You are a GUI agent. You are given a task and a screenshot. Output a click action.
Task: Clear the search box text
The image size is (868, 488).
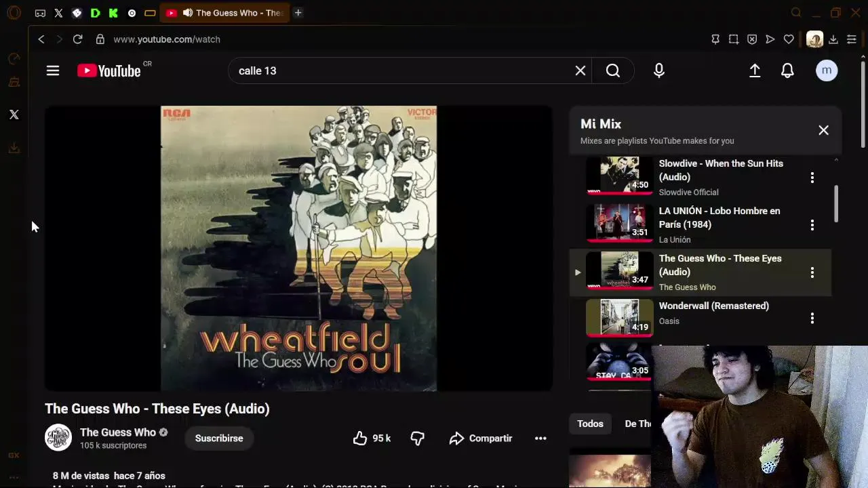point(580,70)
